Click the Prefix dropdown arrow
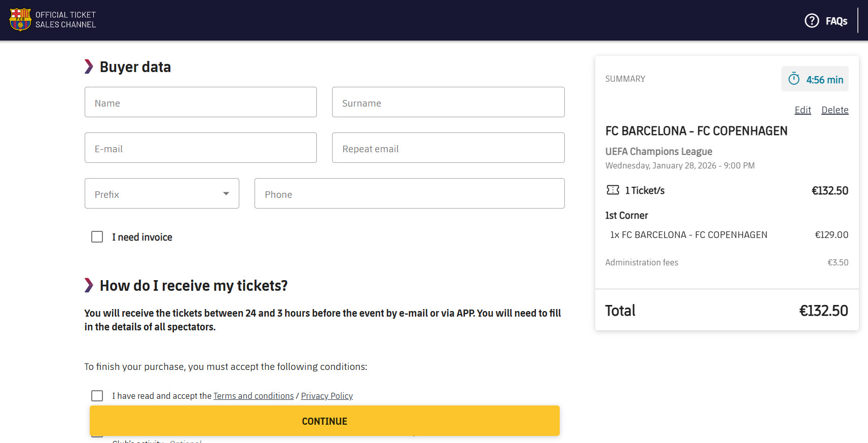The height and width of the screenshot is (443, 868). [x=226, y=193]
